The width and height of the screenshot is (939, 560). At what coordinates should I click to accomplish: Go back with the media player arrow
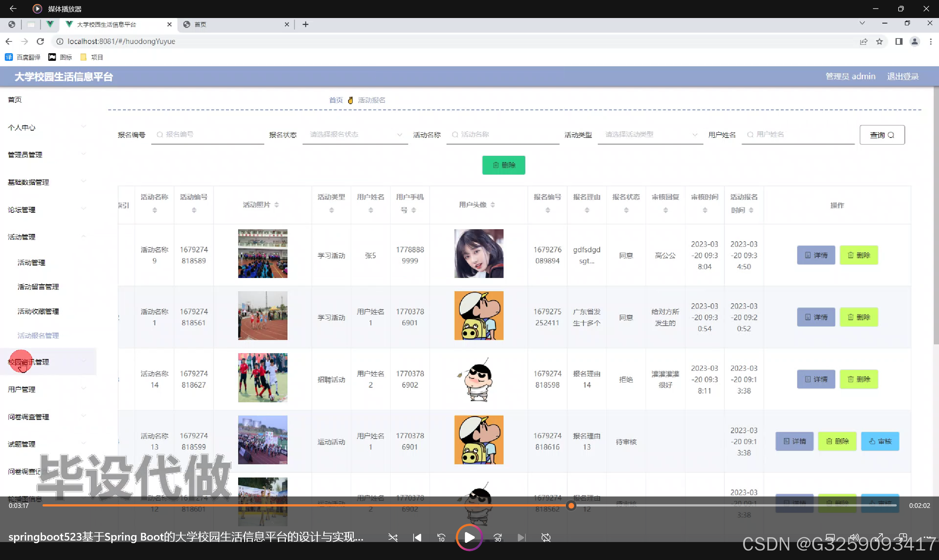13,8
